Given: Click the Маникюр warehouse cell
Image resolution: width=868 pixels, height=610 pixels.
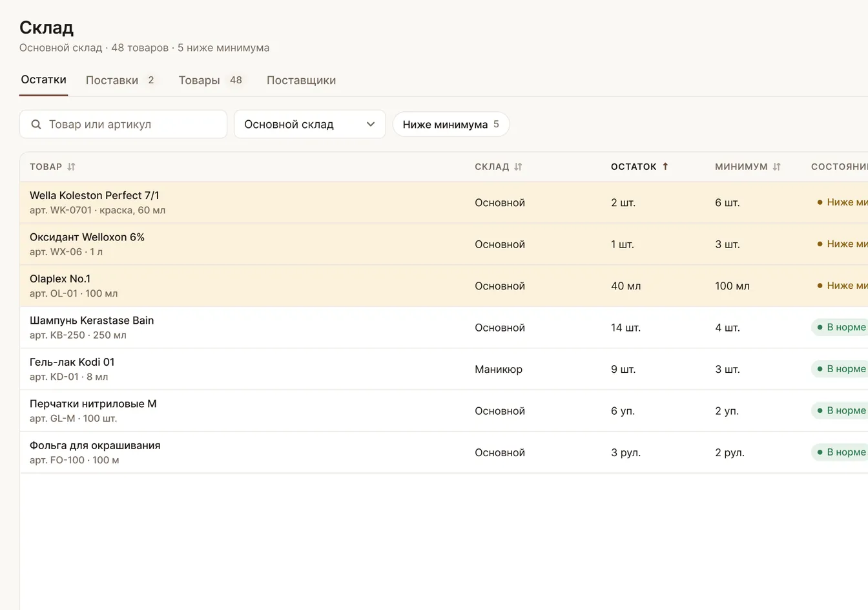Looking at the screenshot, I should 499,369.
